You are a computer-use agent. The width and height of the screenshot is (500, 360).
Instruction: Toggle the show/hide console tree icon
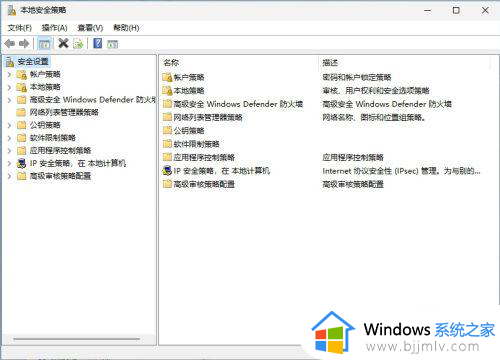(44, 44)
